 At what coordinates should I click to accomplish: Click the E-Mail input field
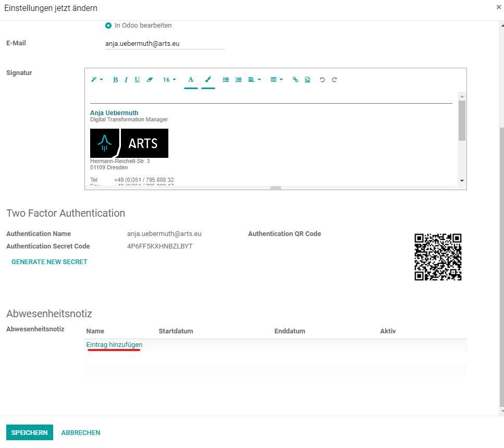click(165, 44)
